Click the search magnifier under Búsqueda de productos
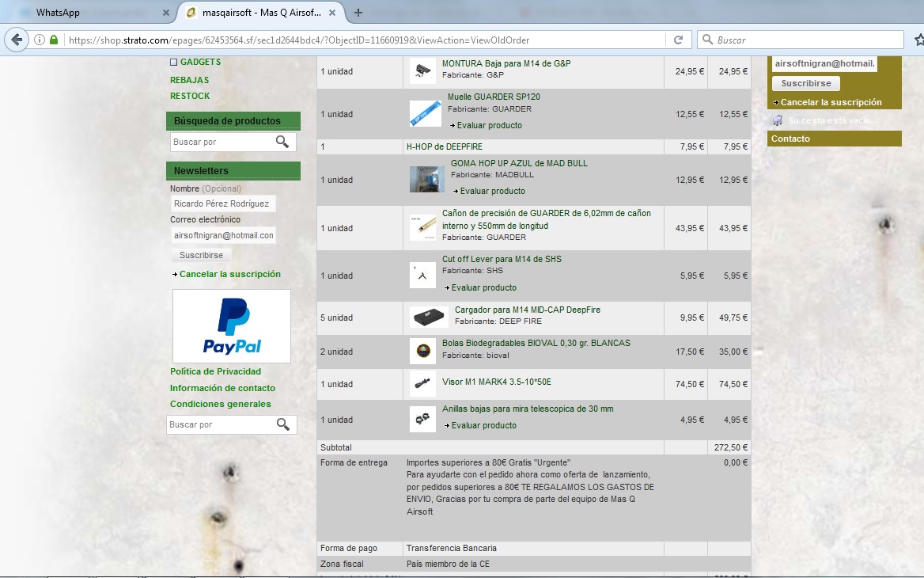The width and height of the screenshot is (924, 578). [282, 142]
